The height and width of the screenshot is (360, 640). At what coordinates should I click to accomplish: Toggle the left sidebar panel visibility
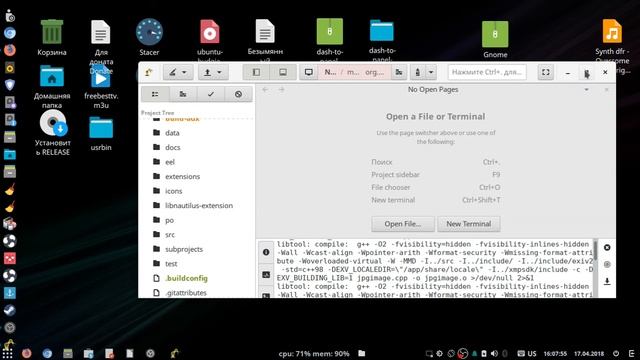tap(256, 72)
